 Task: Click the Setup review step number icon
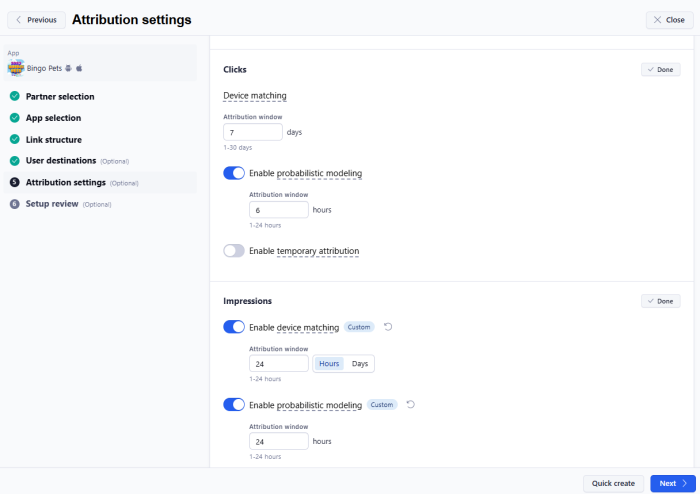point(15,204)
